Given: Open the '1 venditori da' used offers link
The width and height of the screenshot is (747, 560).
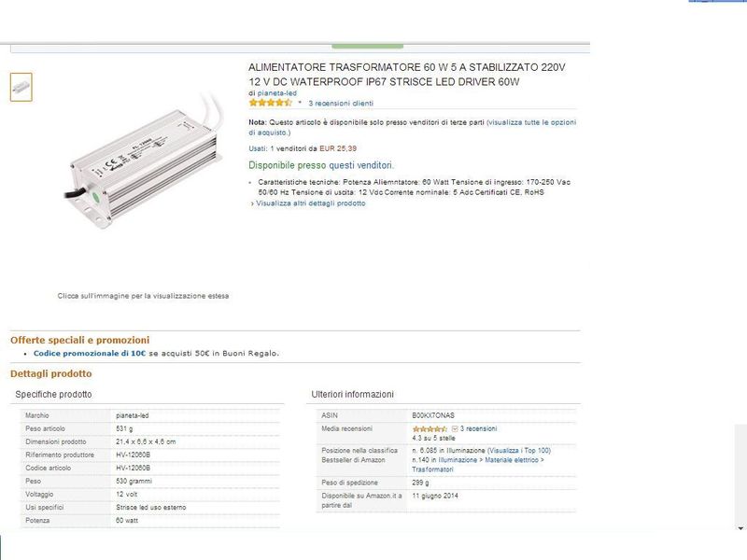Looking at the screenshot, I should [292, 148].
